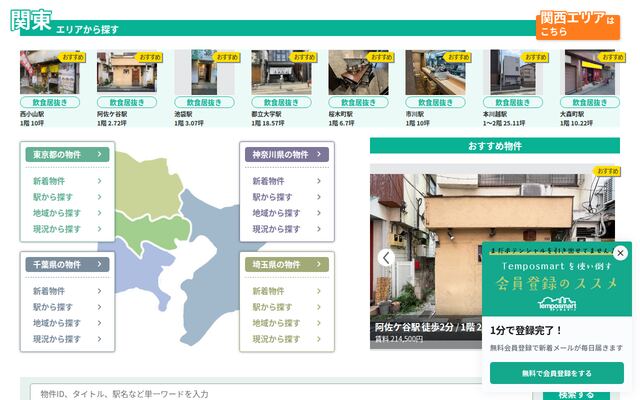Open the 大森町駅 property thumbnail
640x400 pixels.
[x=590, y=72]
